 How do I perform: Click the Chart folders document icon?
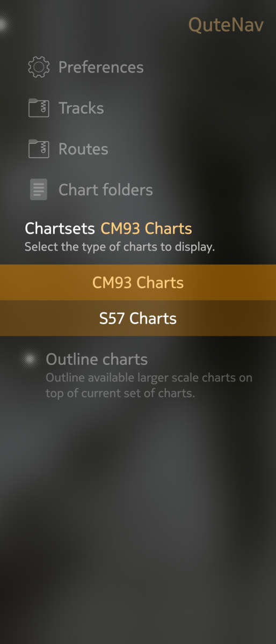pyautogui.click(x=39, y=189)
